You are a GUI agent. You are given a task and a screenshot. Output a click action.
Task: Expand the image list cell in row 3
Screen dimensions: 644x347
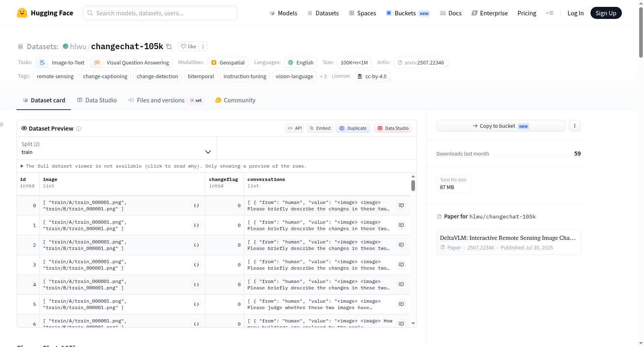(x=196, y=265)
